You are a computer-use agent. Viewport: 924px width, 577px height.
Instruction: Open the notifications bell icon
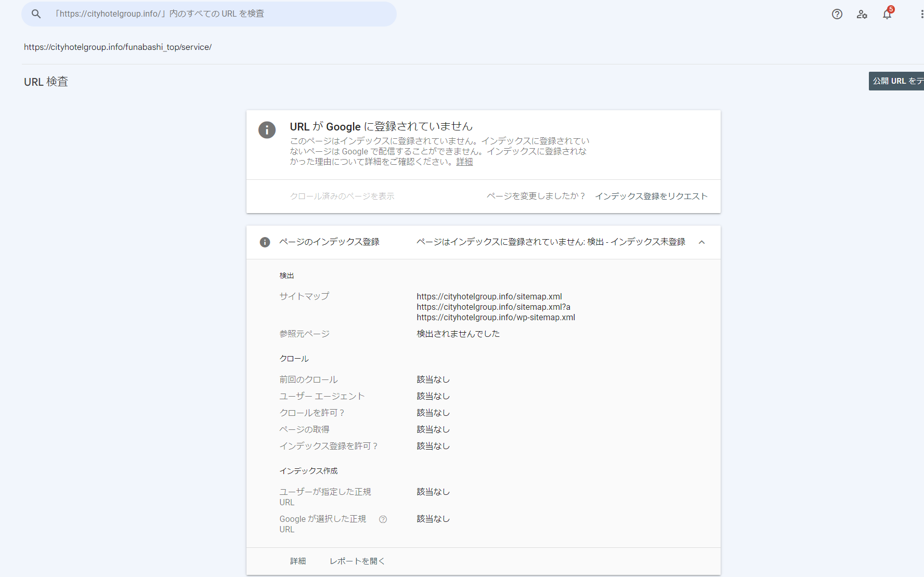(887, 14)
